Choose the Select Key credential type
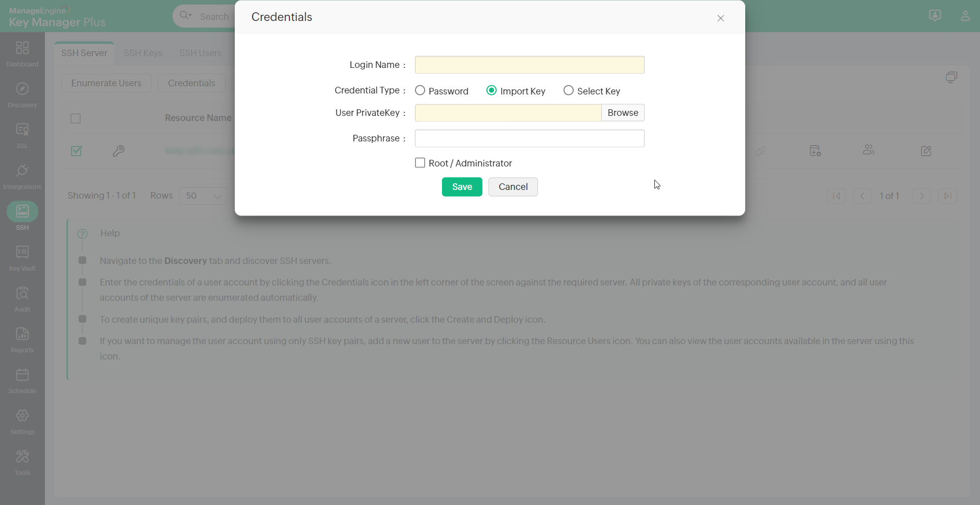980x505 pixels. click(569, 90)
